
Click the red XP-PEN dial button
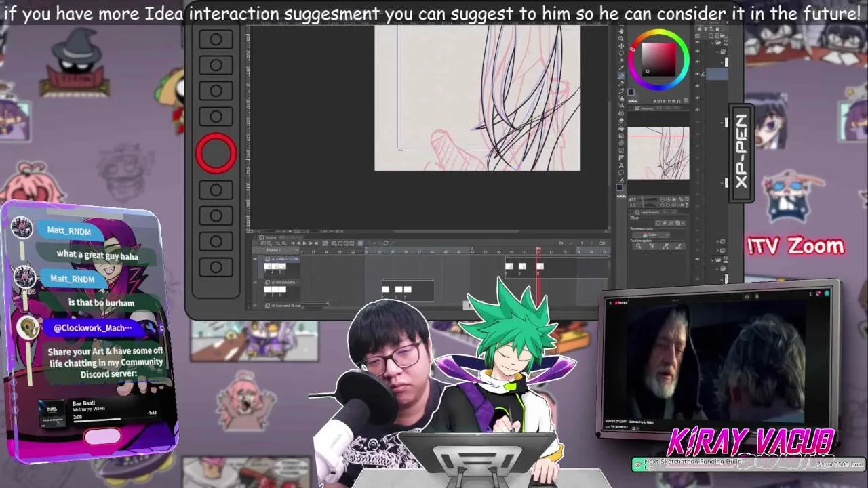pyautogui.click(x=216, y=152)
